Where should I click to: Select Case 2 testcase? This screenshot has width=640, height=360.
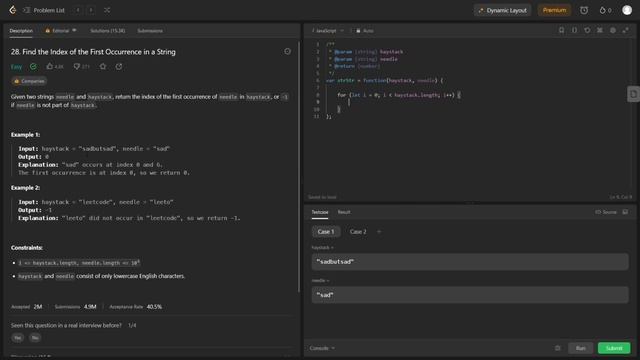point(358,231)
